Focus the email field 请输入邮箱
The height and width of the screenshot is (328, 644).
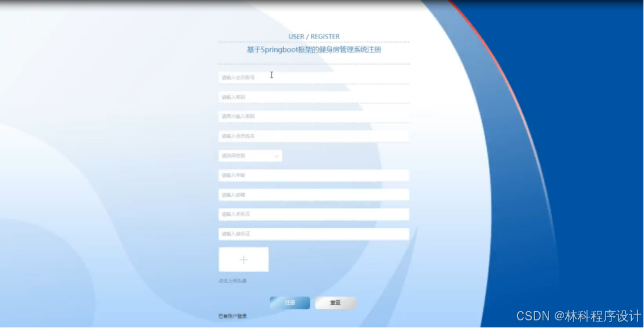314,195
